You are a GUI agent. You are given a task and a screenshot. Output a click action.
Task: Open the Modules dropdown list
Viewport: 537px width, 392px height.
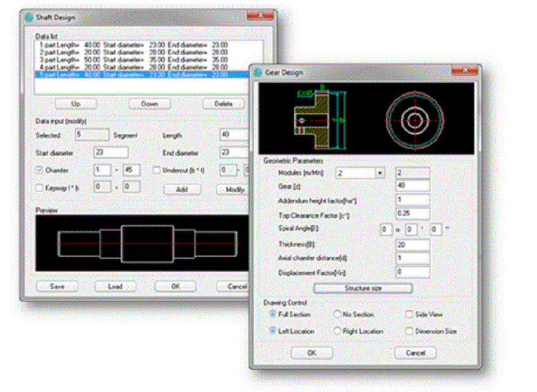pos(380,173)
